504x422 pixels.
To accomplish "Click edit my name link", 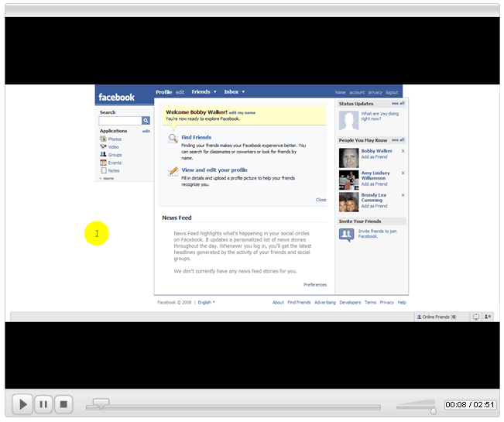I will pos(242,113).
